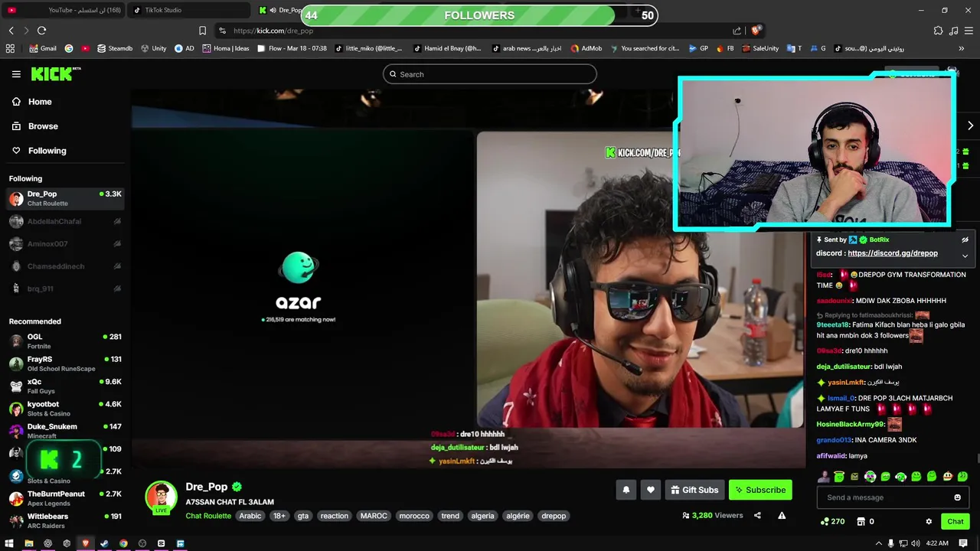Screen dimensions: 980x551
Task: Open AdMob bookmark
Action: [x=586, y=48]
